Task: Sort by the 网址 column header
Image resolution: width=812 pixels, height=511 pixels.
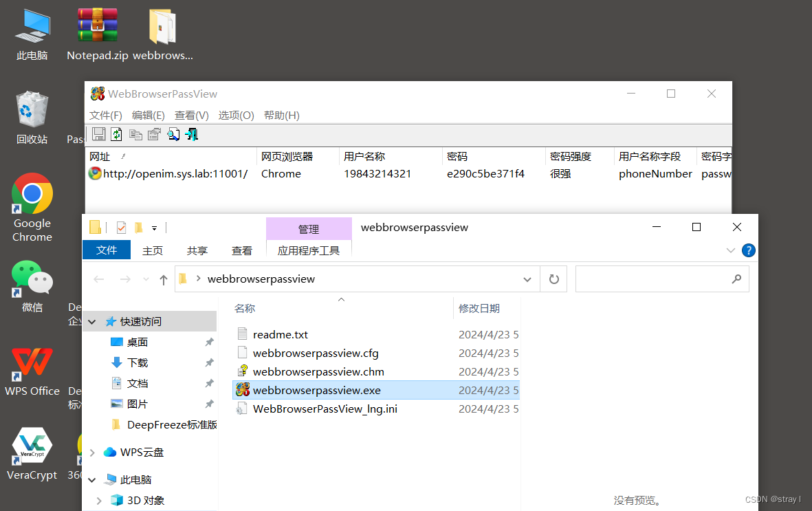Action: (171, 157)
